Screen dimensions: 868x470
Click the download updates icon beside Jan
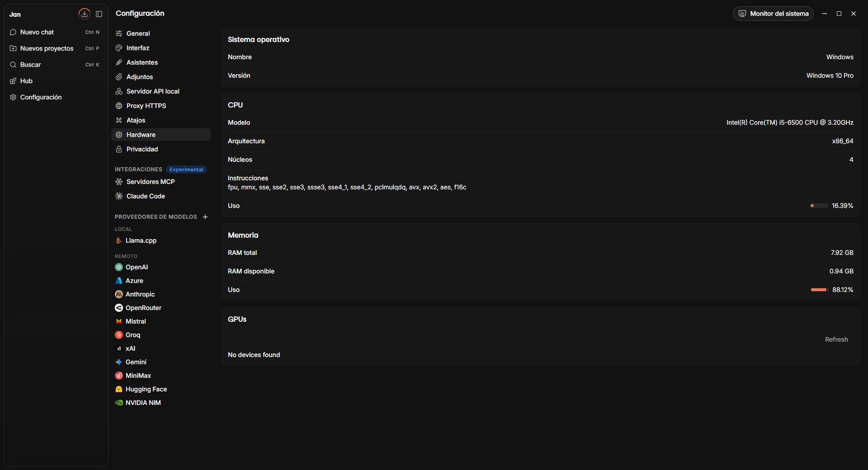tap(85, 14)
